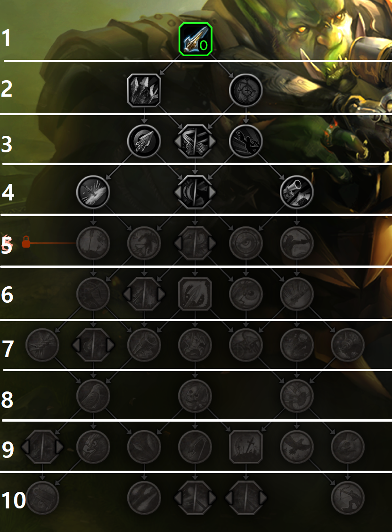The image size is (392, 532).
Task: Select the skull talent in row 8
Action: [x=195, y=396]
